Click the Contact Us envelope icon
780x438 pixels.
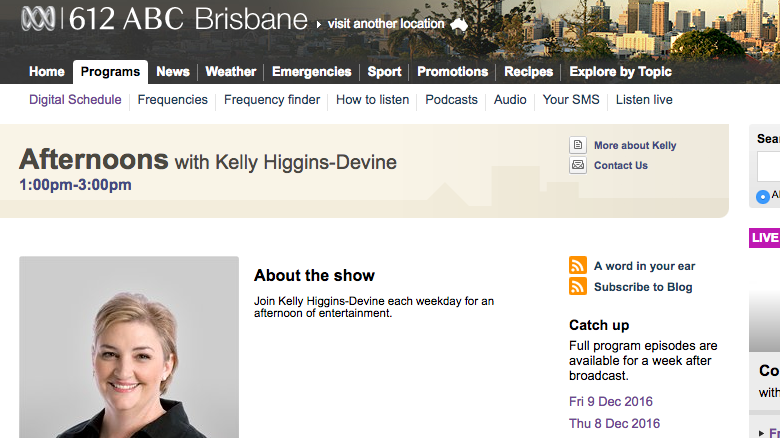tap(577, 165)
